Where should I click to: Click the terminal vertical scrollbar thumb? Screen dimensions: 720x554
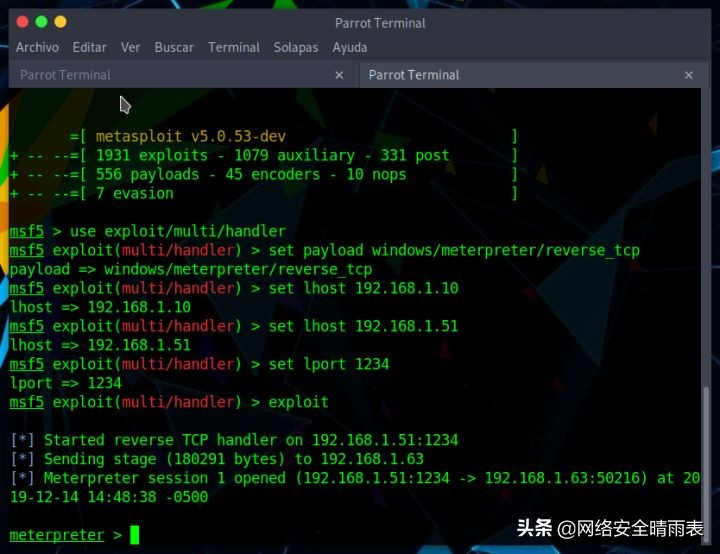coord(706,465)
